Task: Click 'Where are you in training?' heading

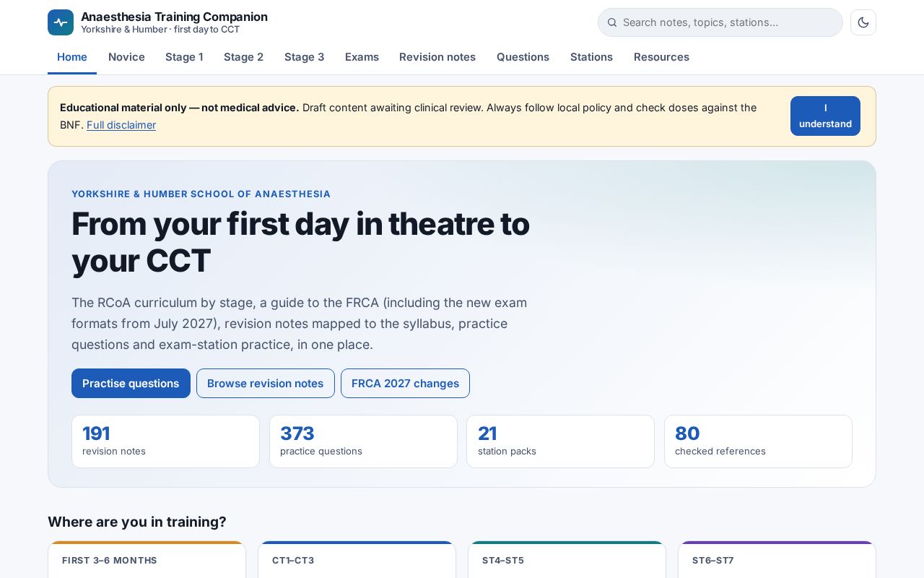Action: pos(137,522)
